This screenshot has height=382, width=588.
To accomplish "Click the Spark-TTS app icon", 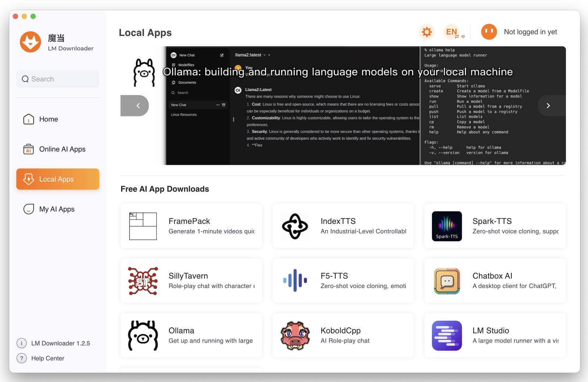I will (x=447, y=226).
